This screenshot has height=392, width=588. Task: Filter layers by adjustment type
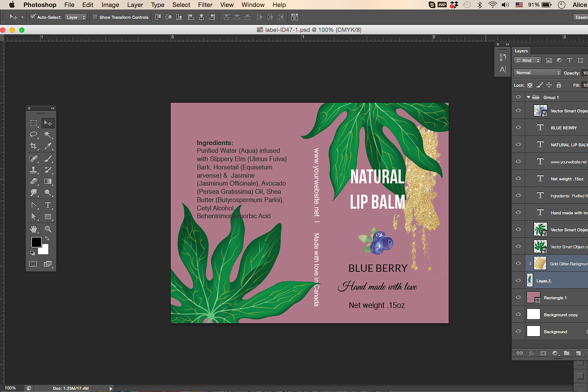pyautogui.click(x=559, y=60)
